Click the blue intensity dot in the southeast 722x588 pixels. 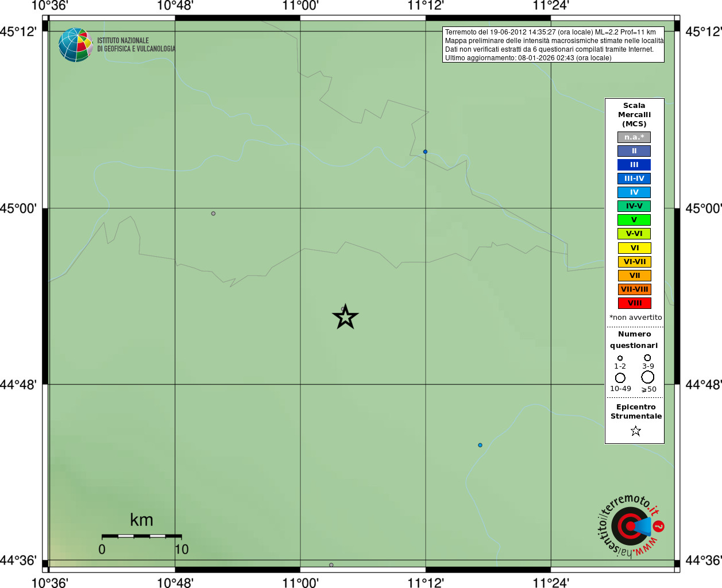[480, 445]
